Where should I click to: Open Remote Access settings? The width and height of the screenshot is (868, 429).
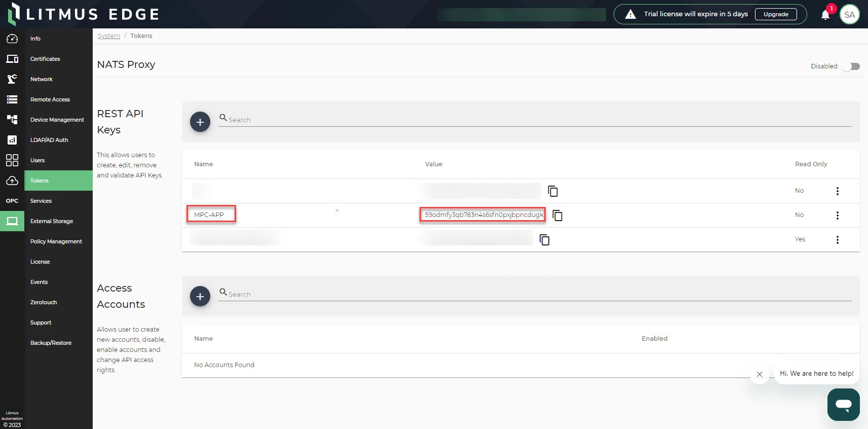coord(58,99)
